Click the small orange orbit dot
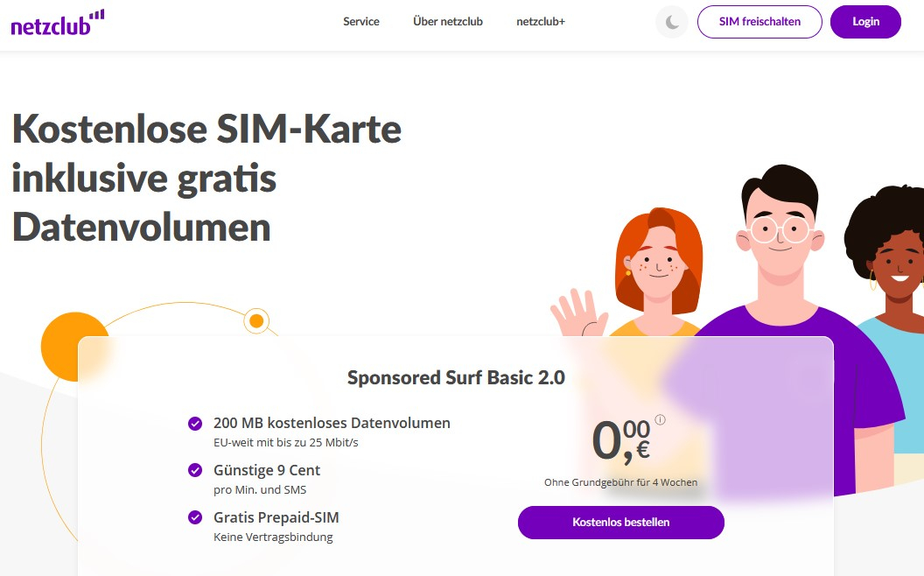924x576 pixels. pyautogui.click(x=256, y=320)
